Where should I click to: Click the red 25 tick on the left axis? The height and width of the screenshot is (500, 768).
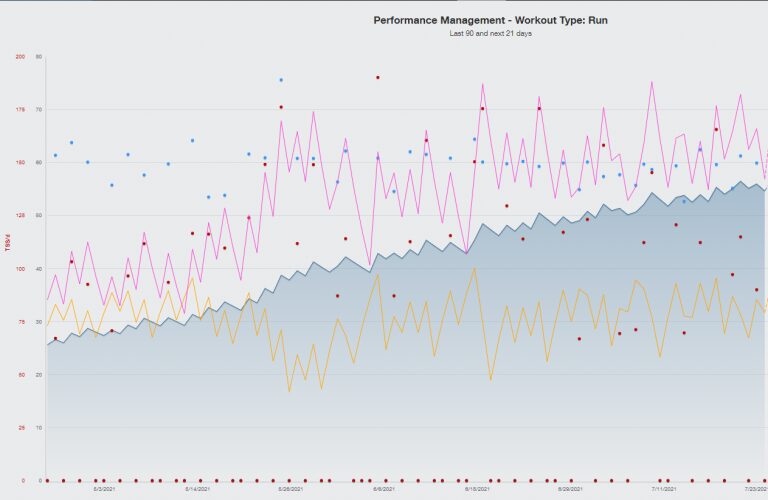point(20,427)
